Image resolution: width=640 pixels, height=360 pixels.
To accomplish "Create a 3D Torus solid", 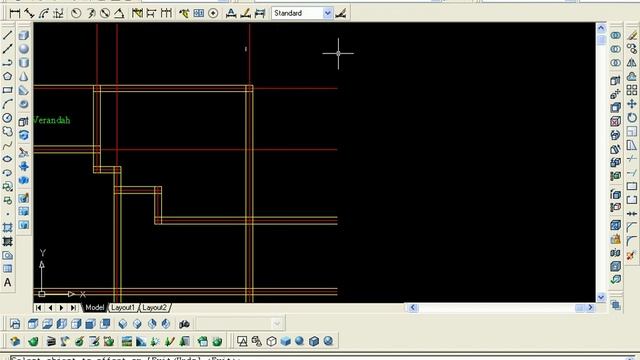I will coord(24,104).
